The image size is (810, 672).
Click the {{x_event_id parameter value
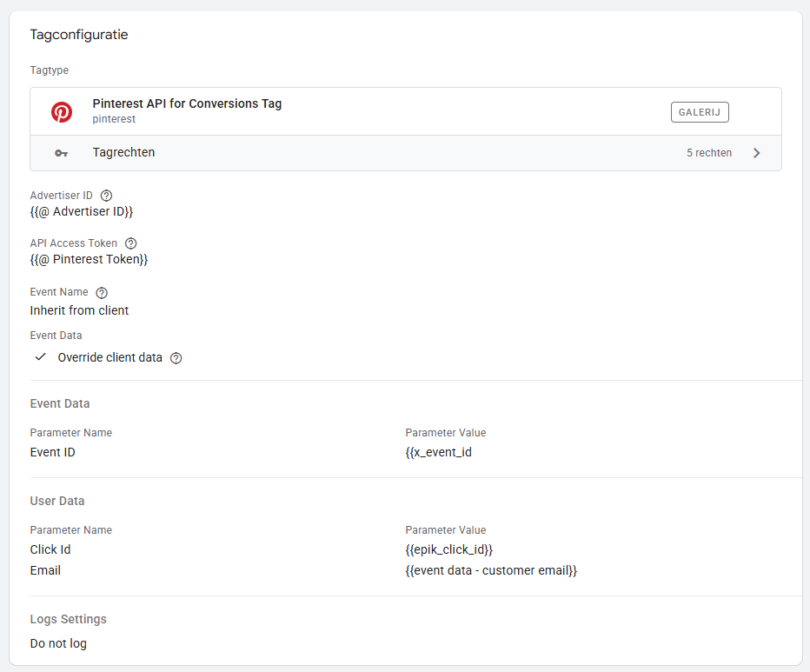(438, 452)
